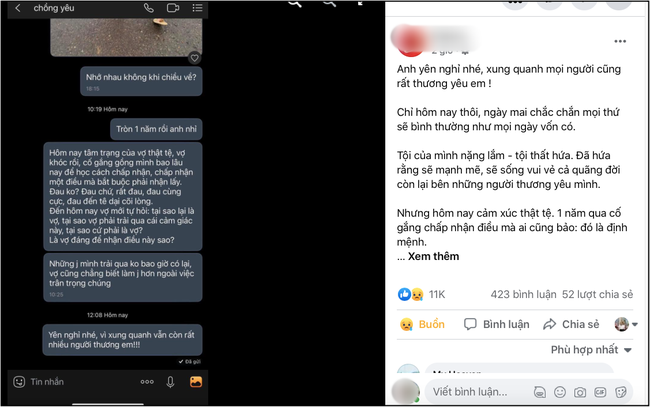Record voice message with microphone icon
Image resolution: width=650 pixels, height=407 pixels.
pos(170,382)
